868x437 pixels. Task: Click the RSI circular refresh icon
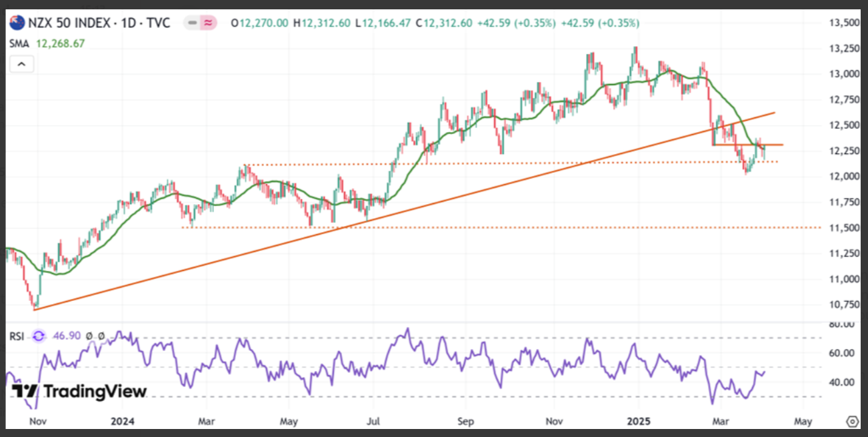pos(39,336)
